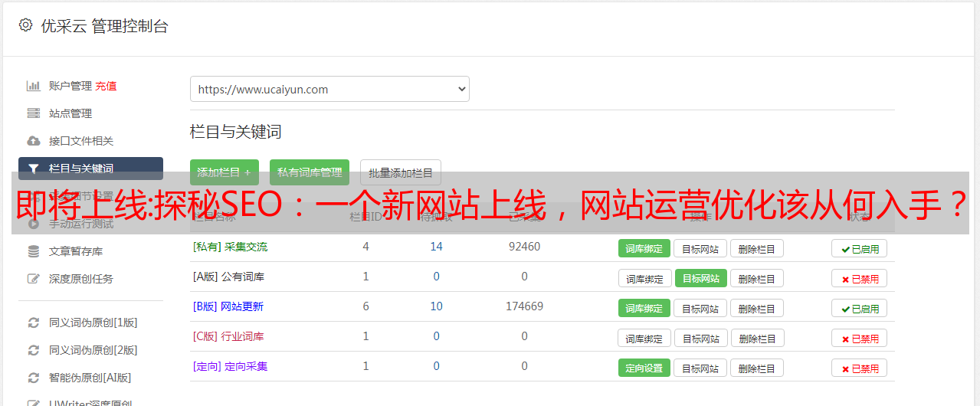980x406 pixels.
Task: Click 词库绑定 in the 采集交流 row
Action: pos(644,248)
